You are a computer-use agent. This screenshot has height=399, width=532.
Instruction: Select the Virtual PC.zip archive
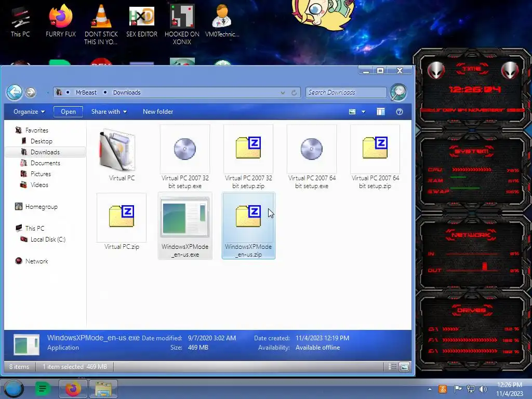122,222
